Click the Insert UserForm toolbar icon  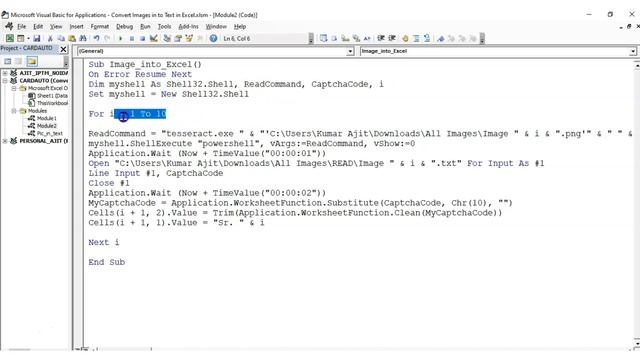pyautogui.click(x=20, y=38)
